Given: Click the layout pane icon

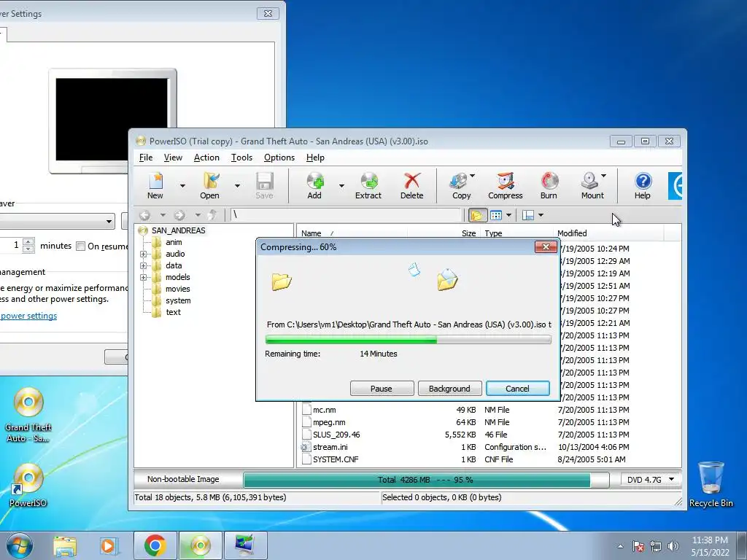Looking at the screenshot, I should (x=528, y=215).
